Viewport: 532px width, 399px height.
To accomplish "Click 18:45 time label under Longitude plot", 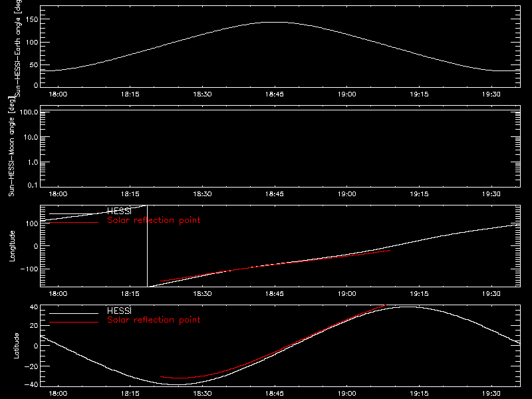I will pyautogui.click(x=275, y=294).
